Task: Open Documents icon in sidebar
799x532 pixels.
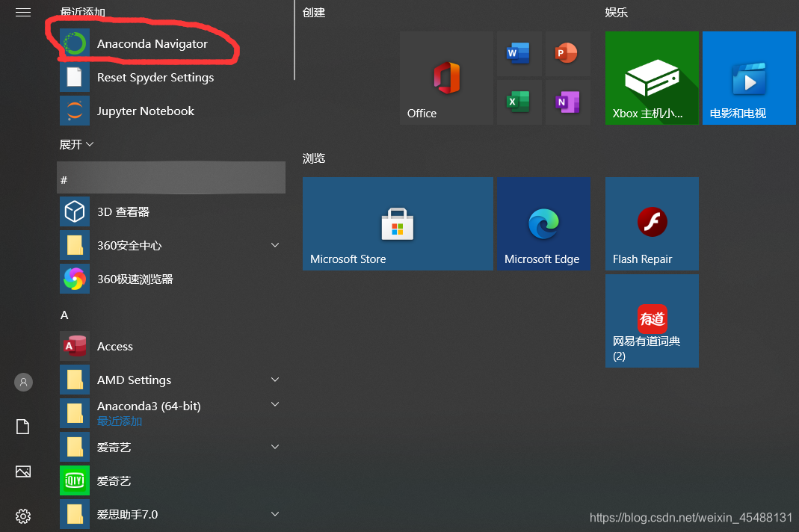Action: (x=23, y=427)
